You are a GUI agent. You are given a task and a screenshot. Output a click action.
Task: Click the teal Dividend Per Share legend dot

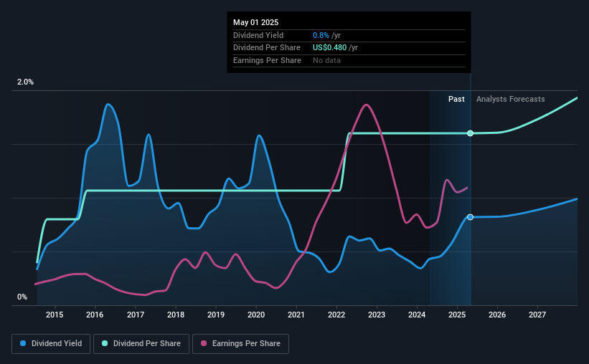(x=105, y=343)
